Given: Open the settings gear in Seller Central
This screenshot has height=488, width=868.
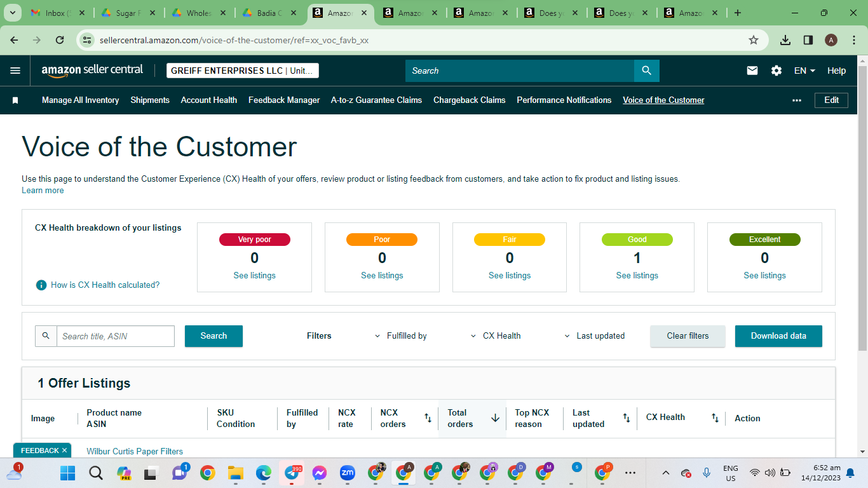Looking at the screenshot, I should pyautogui.click(x=776, y=71).
